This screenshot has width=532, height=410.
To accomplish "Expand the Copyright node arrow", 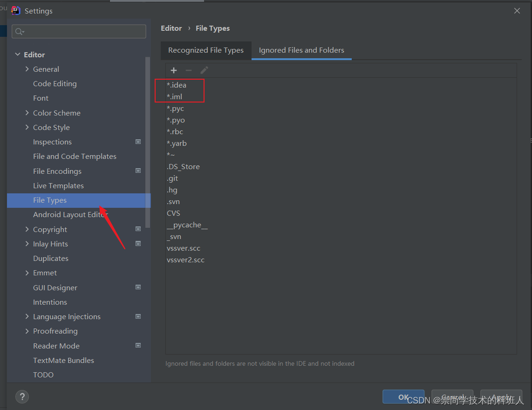I will click(27, 229).
